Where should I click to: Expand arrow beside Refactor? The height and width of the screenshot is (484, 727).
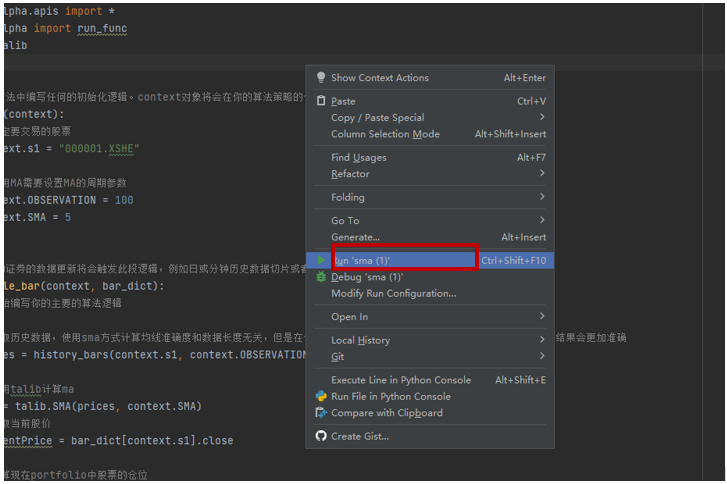(x=542, y=173)
